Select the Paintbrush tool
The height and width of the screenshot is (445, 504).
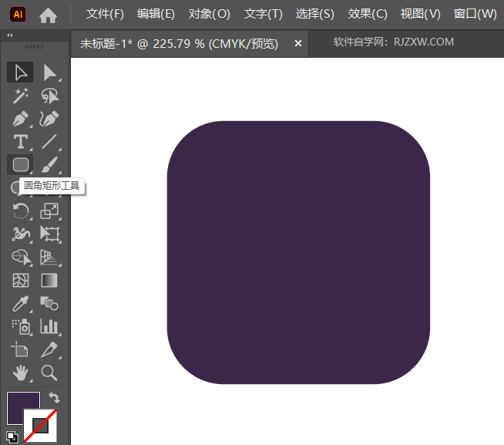click(x=49, y=165)
